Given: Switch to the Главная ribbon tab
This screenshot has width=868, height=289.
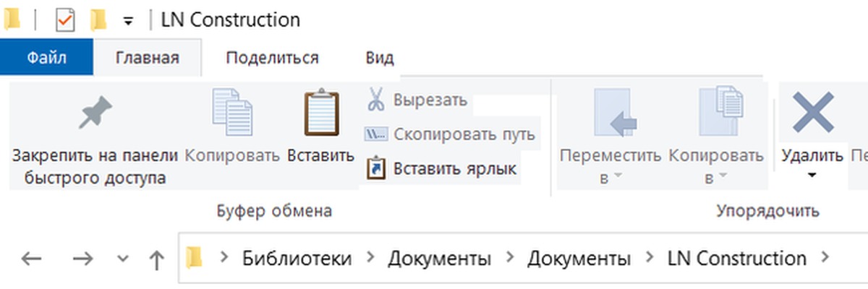Looking at the screenshot, I should pos(148,58).
